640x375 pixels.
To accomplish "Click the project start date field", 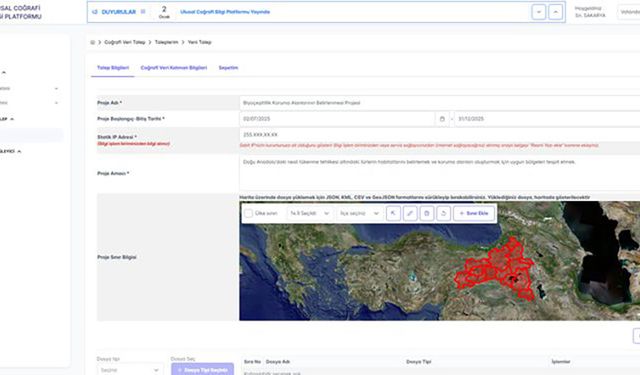I will 337,119.
